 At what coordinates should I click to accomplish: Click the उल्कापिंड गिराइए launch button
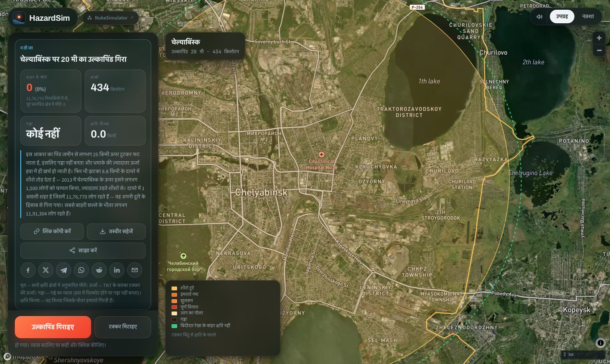tap(53, 327)
